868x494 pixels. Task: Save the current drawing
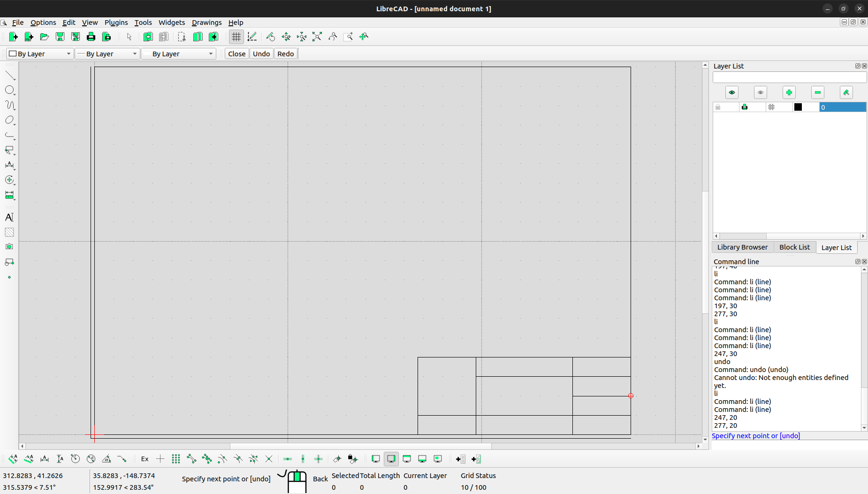60,37
